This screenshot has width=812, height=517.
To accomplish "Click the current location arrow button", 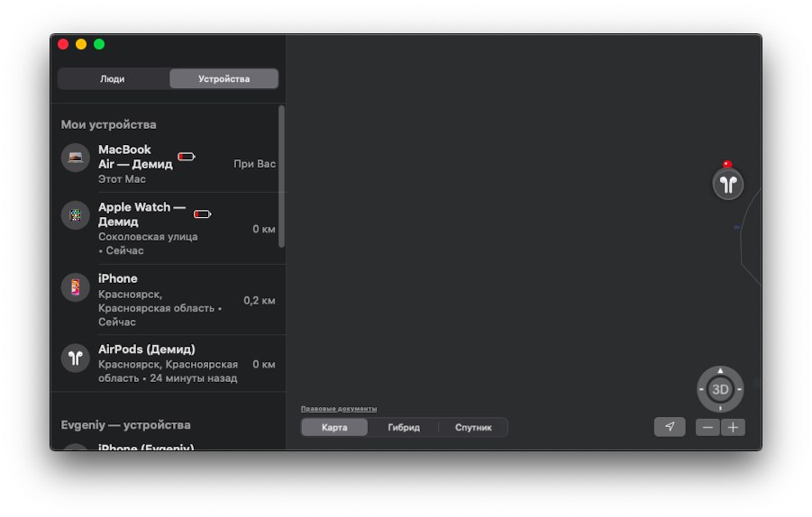I will [x=670, y=427].
